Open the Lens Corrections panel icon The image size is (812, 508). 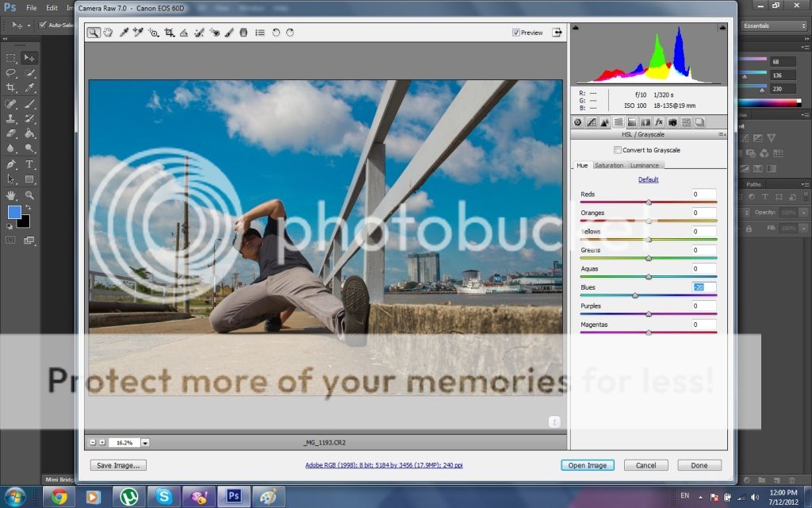pyautogui.click(x=645, y=122)
